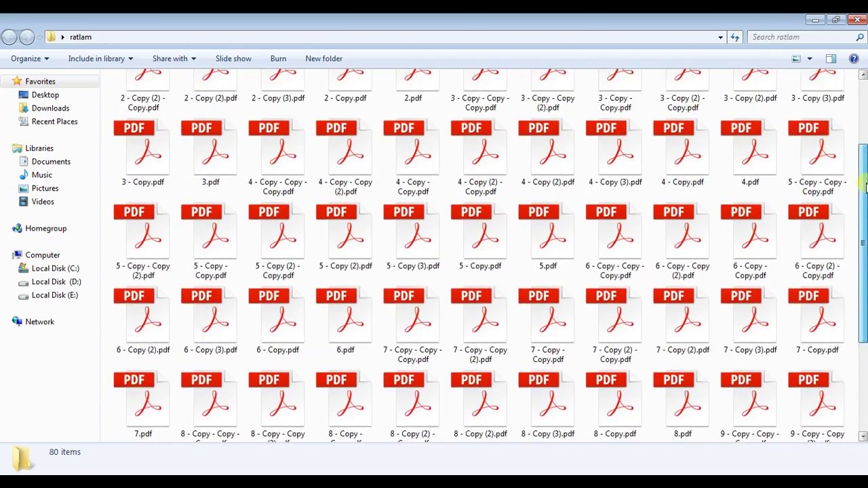Open Pictures library
Image resolution: width=868 pixels, height=488 pixels.
(x=45, y=188)
